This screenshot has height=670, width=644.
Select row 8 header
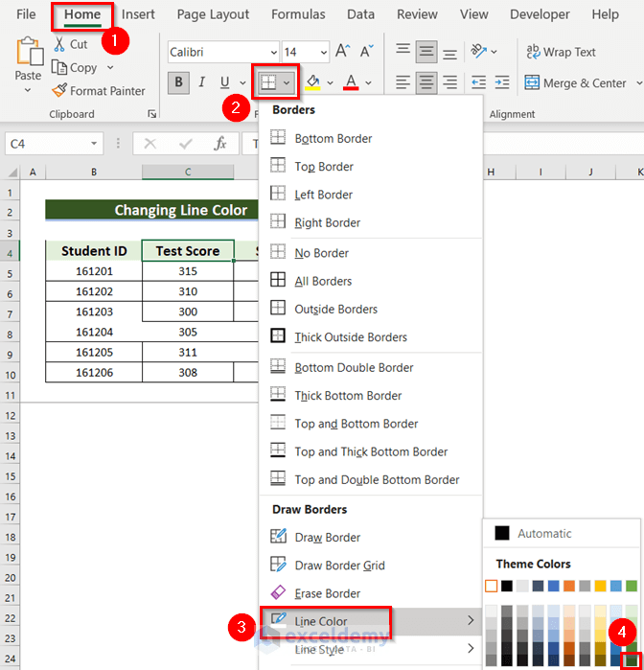[x=10, y=332]
